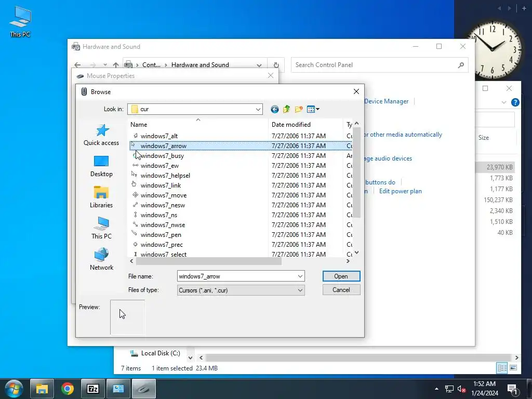Expand the File name dropdown arrow
This screenshot has width=532, height=399.
pos(300,276)
